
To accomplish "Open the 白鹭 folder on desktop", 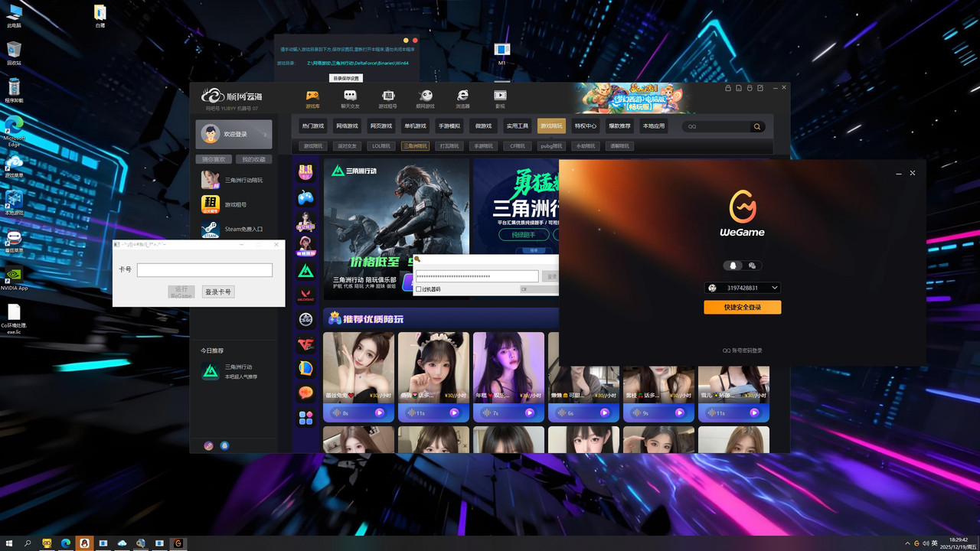I will [100, 16].
